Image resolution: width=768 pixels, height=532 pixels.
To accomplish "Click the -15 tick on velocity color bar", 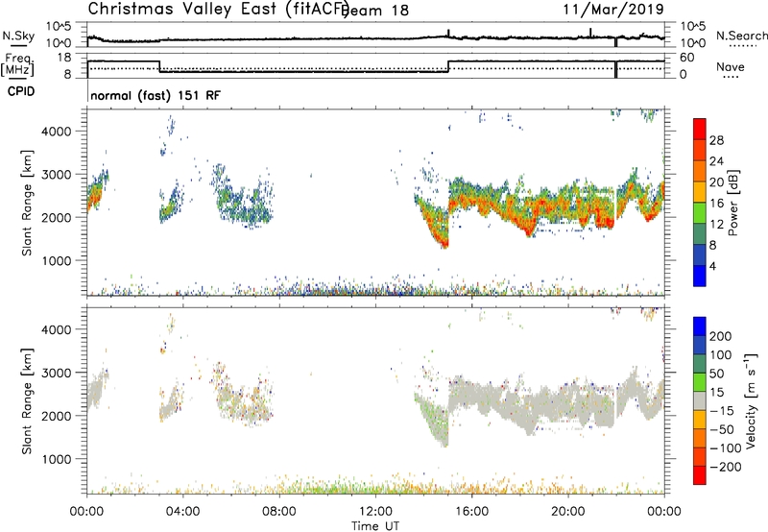I will tap(722, 410).
